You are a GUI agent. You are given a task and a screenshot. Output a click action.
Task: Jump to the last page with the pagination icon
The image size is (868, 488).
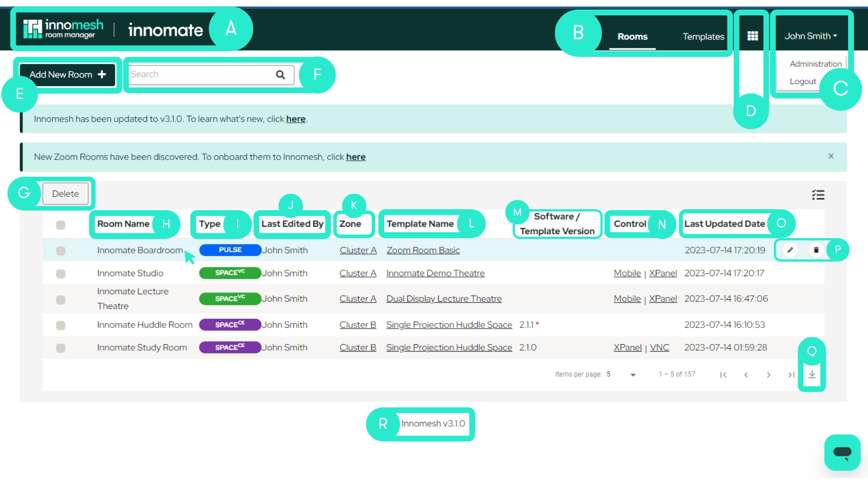pyautogui.click(x=792, y=375)
